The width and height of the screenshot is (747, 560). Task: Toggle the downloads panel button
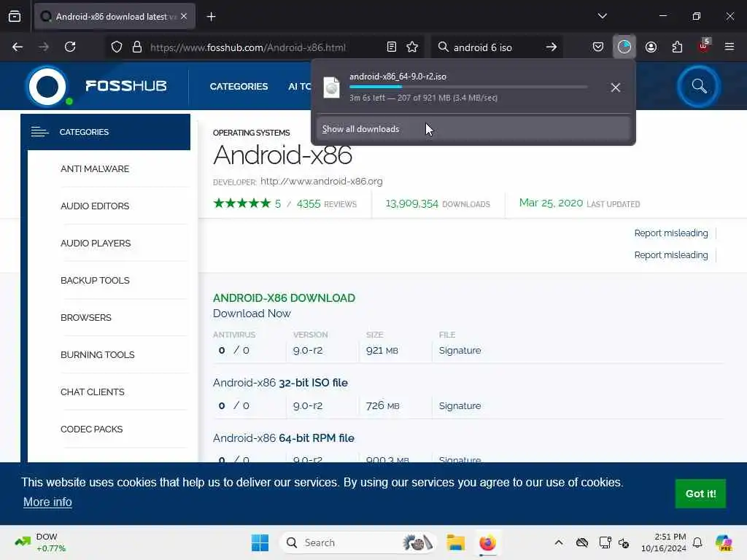[624, 47]
